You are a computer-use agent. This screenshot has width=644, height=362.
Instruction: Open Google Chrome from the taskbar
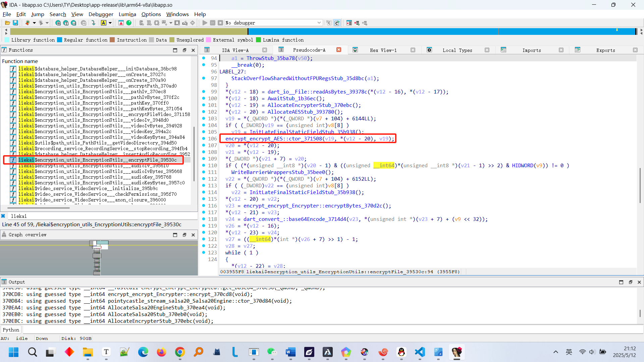tap(180, 352)
